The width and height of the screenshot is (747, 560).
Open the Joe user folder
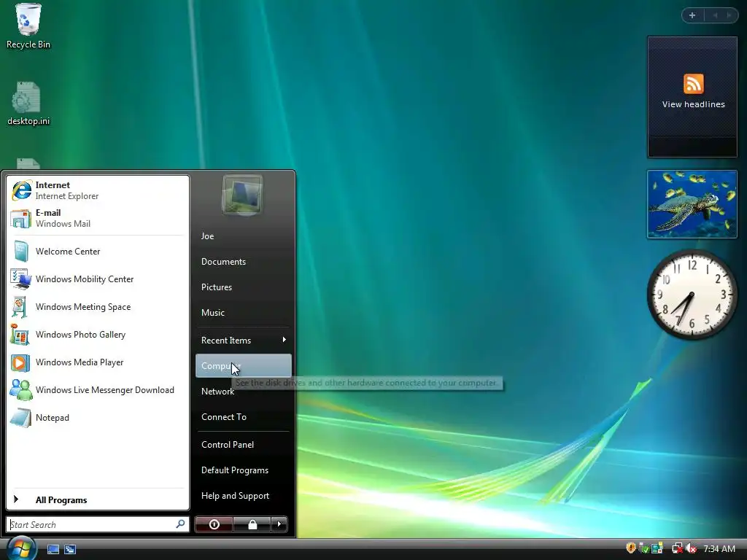click(x=243, y=236)
